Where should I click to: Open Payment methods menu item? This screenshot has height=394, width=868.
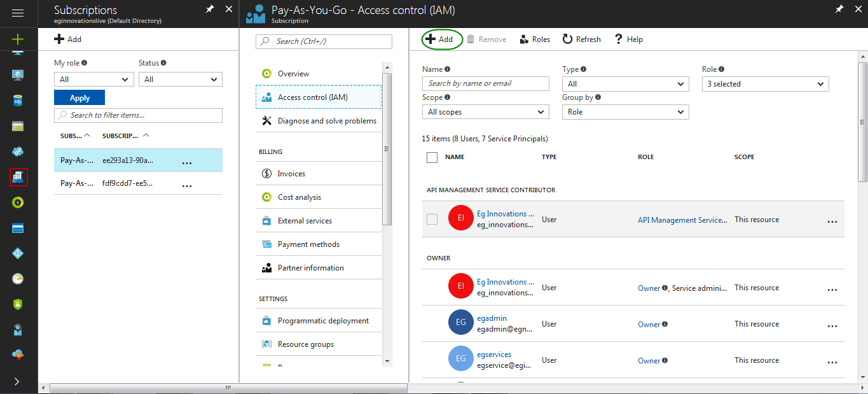(319, 244)
